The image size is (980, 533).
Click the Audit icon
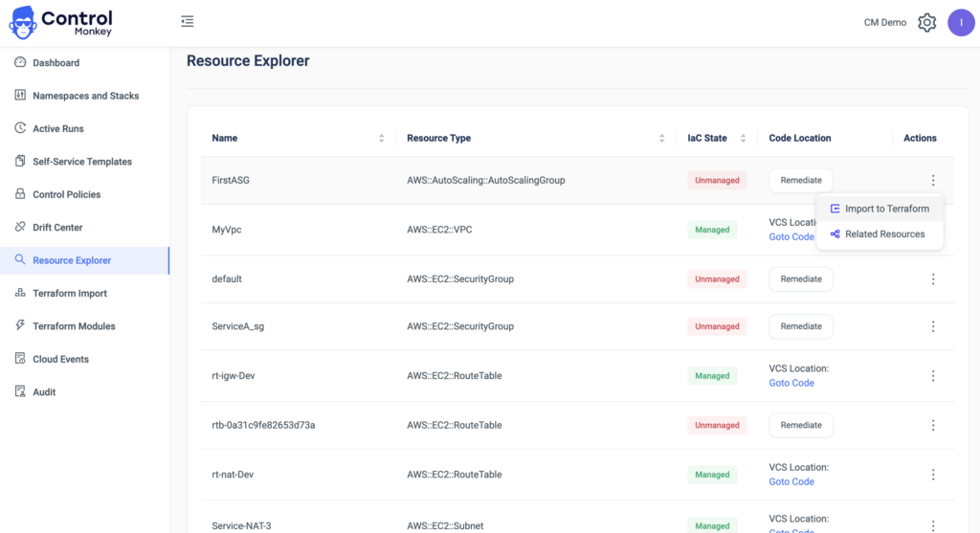click(20, 391)
